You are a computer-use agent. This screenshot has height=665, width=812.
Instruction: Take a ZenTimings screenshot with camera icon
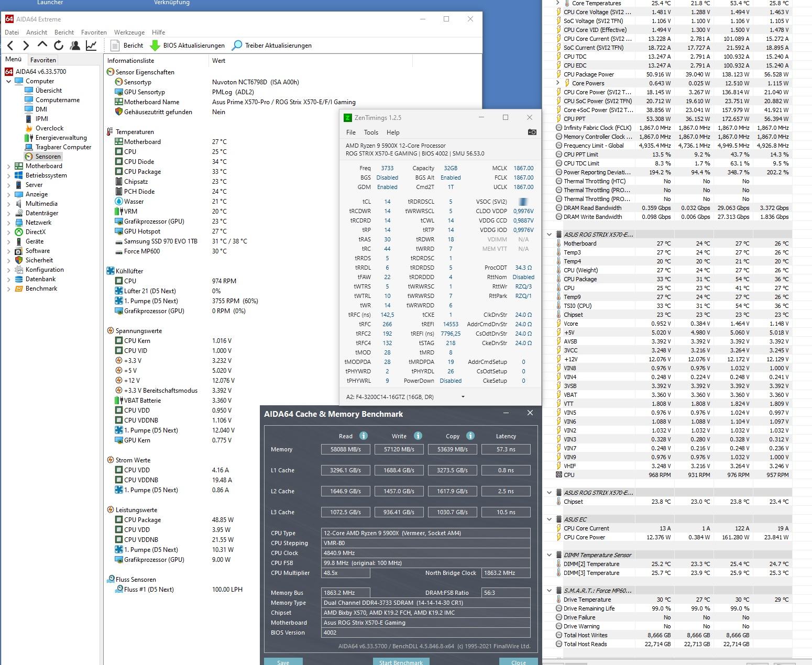pyautogui.click(x=532, y=132)
